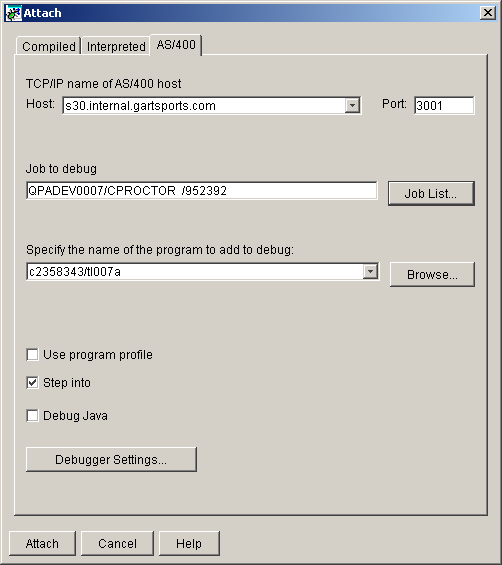Open Debugger Settings

click(x=111, y=459)
